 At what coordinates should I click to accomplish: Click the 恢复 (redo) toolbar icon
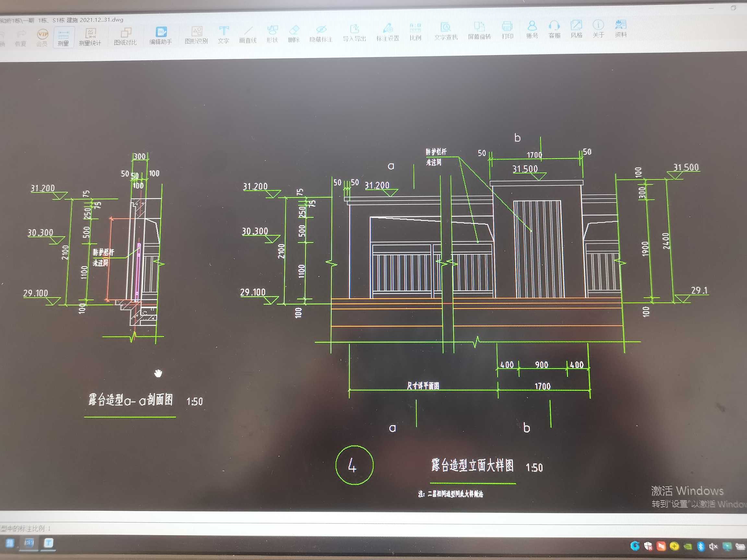(21, 38)
